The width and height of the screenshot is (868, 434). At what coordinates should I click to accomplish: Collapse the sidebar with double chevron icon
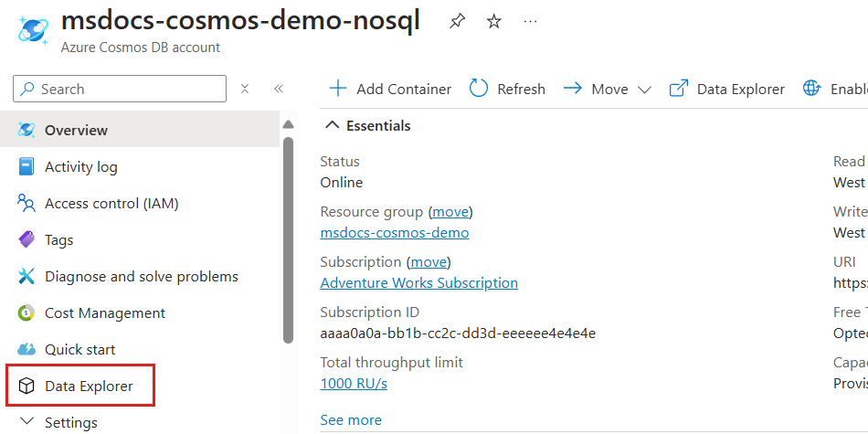pos(279,89)
